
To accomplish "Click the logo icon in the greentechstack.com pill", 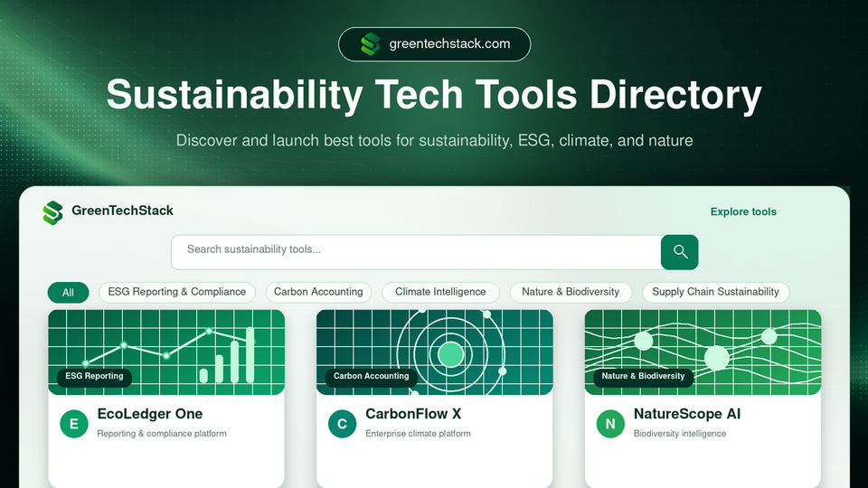I will (371, 44).
